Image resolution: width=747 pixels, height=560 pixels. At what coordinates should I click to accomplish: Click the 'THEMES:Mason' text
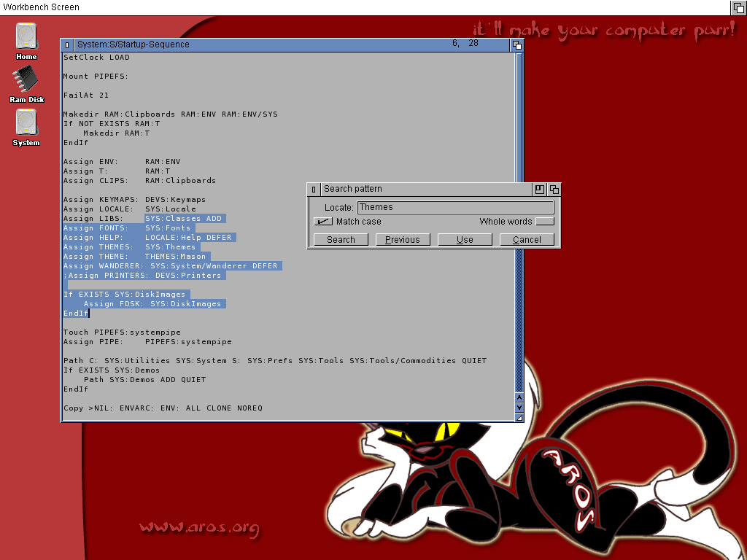tap(175, 257)
